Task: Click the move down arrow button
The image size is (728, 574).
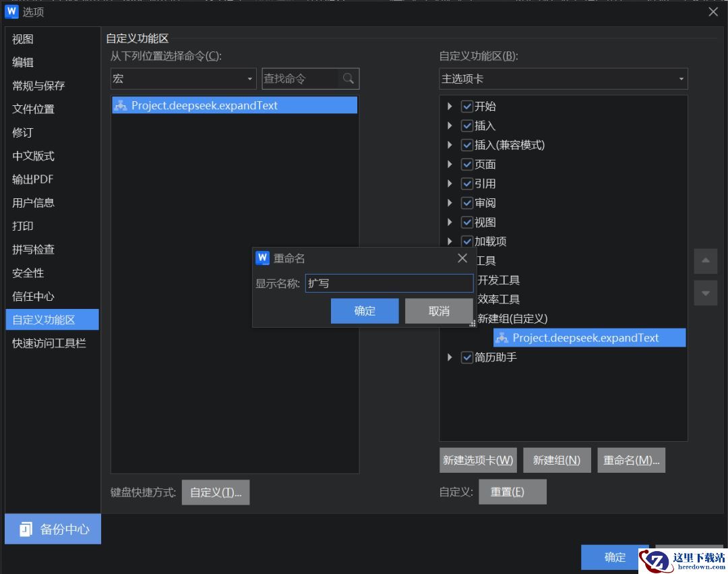Action: tap(705, 293)
